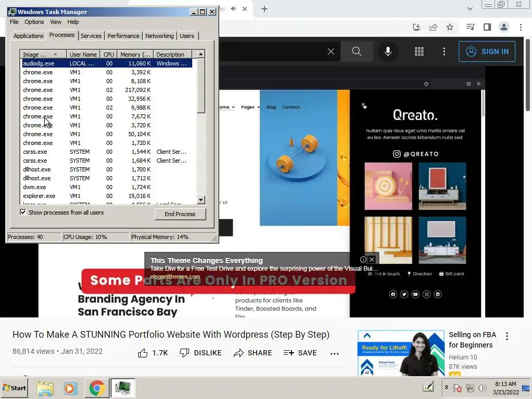Sort processes by CPU column header
The width and height of the screenshot is (532, 399).
[109, 55]
